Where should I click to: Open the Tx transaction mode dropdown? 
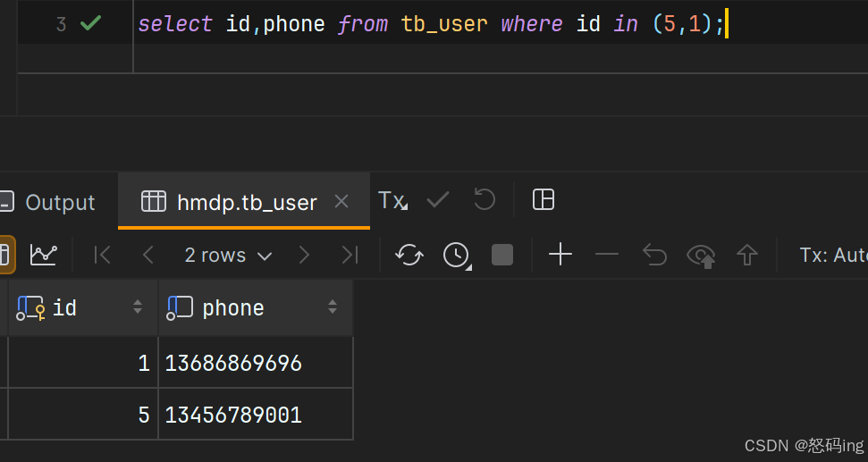392,201
